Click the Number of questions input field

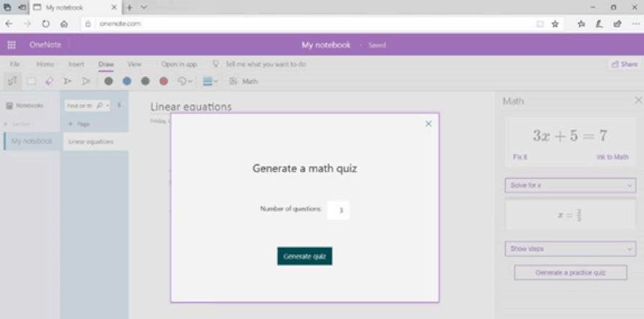pos(338,210)
